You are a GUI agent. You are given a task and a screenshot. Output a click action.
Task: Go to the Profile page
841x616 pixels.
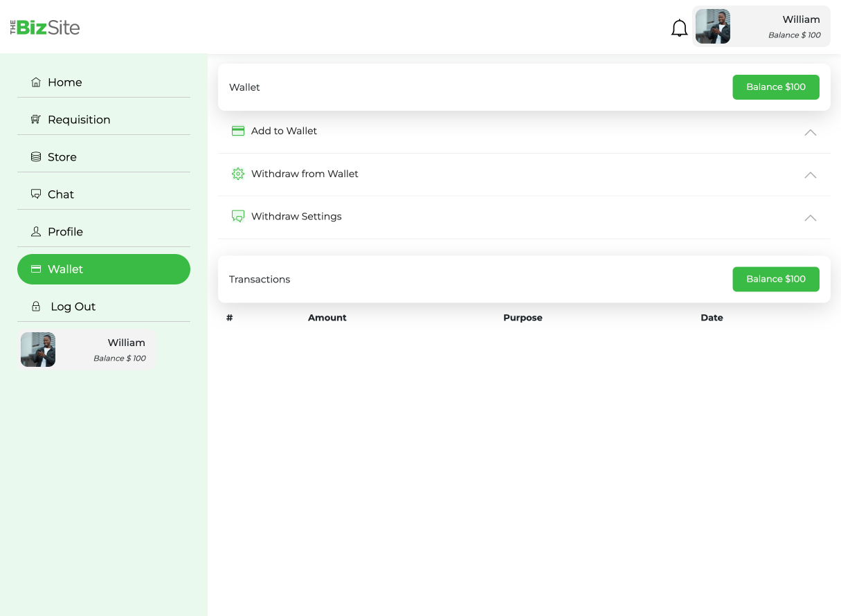(x=65, y=232)
